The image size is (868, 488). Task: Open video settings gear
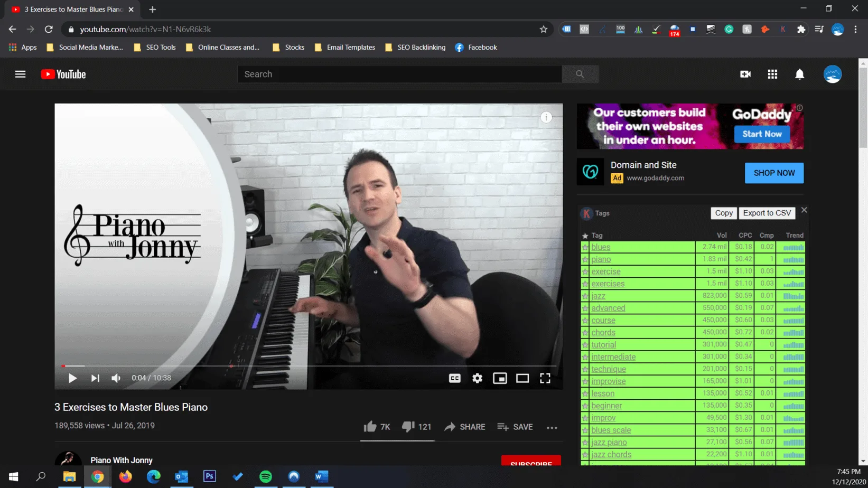[477, 378]
